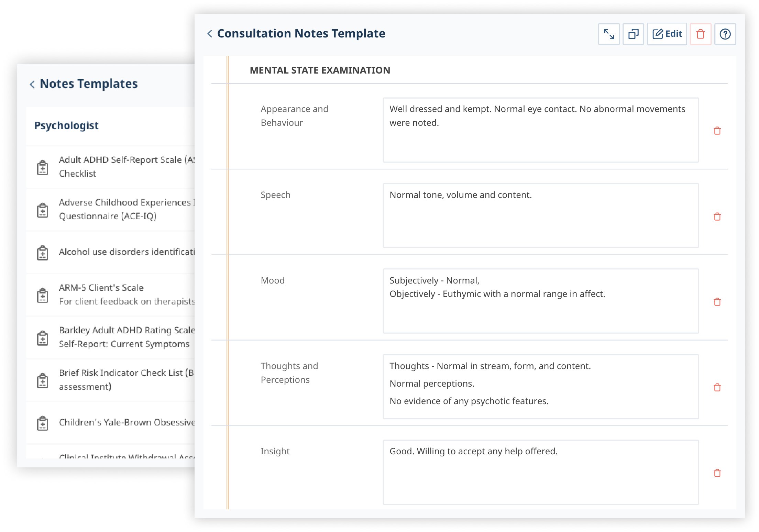Delete the Insight row
This screenshot has width=759, height=532.
point(717,473)
